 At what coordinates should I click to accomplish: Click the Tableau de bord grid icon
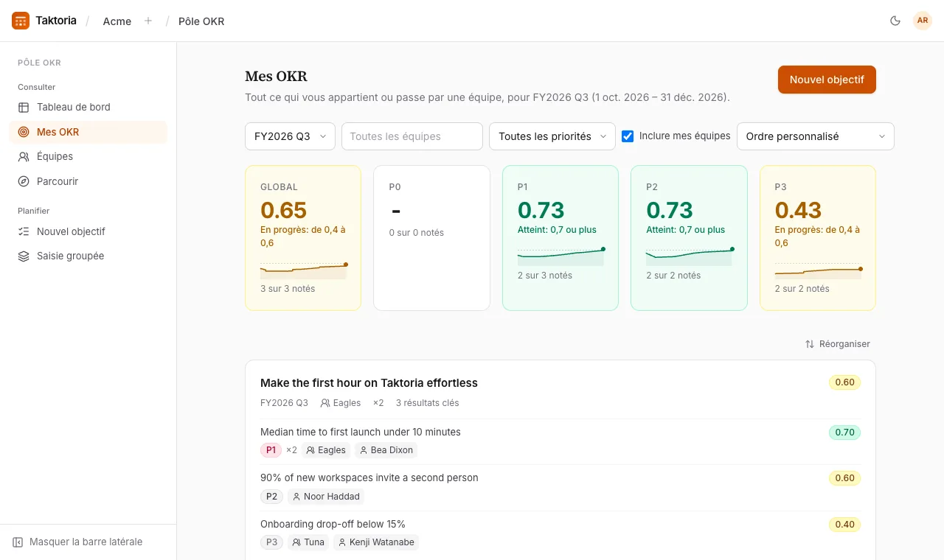[x=24, y=107]
